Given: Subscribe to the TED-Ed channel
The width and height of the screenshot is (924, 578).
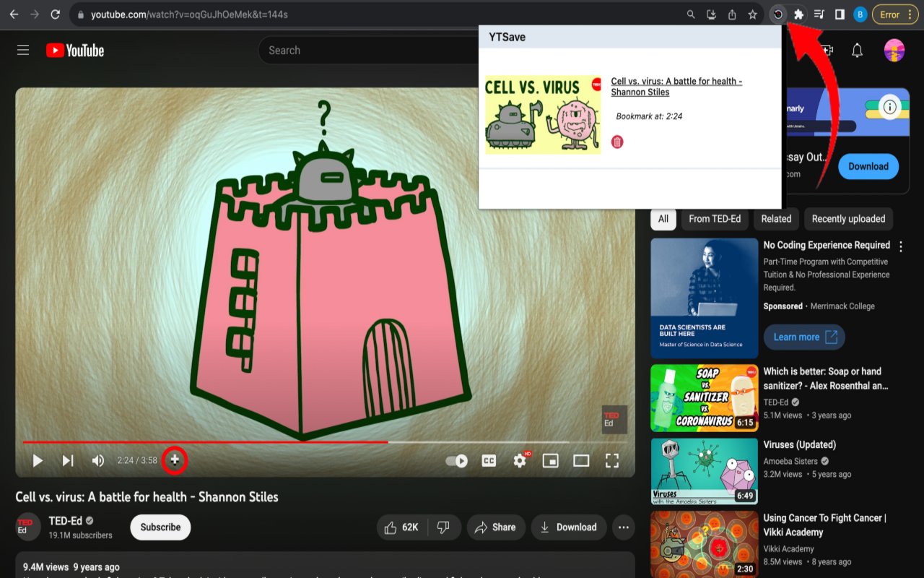Looking at the screenshot, I should tap(160, 527).
